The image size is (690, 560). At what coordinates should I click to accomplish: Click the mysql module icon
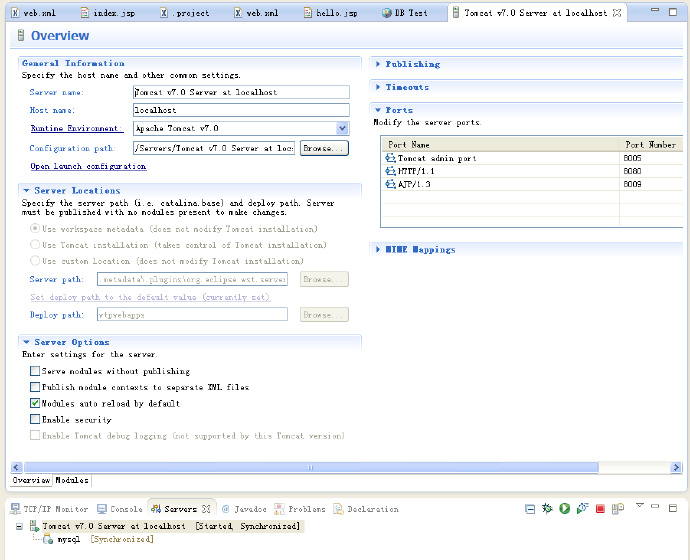(48, 539)
